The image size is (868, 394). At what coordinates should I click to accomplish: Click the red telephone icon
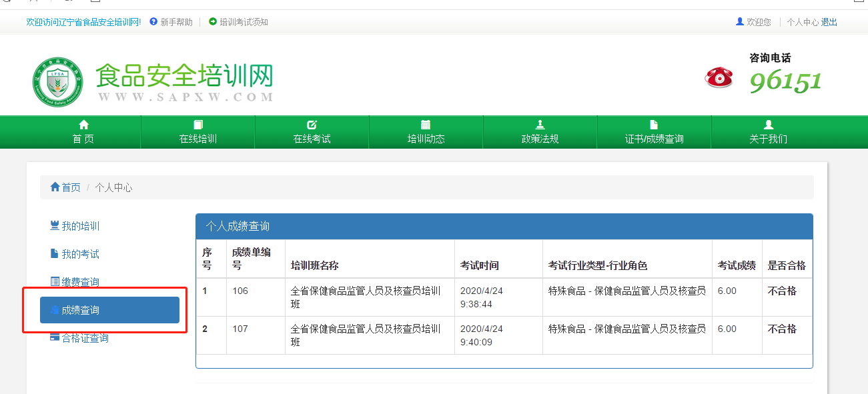[x=719, y=77]
